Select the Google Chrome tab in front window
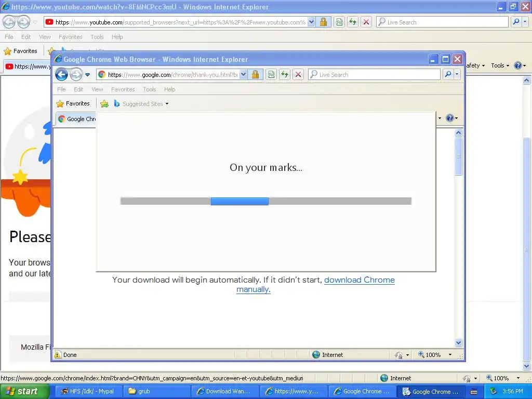 coord(77,119)
